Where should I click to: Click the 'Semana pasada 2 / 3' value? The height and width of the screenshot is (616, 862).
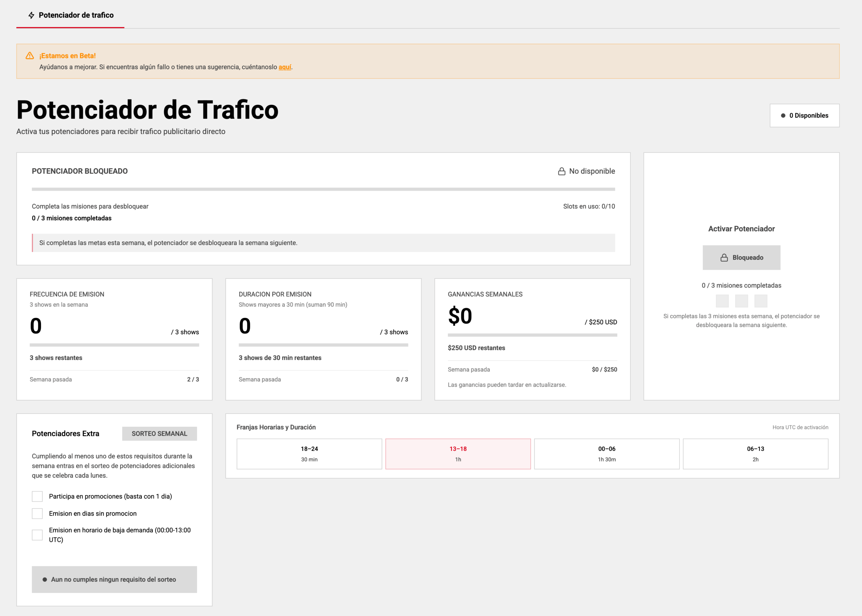click(x=193, y=379)
